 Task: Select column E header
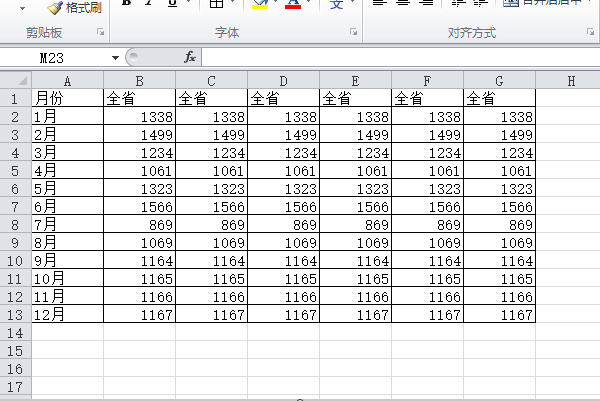click(x=355, y=81)
